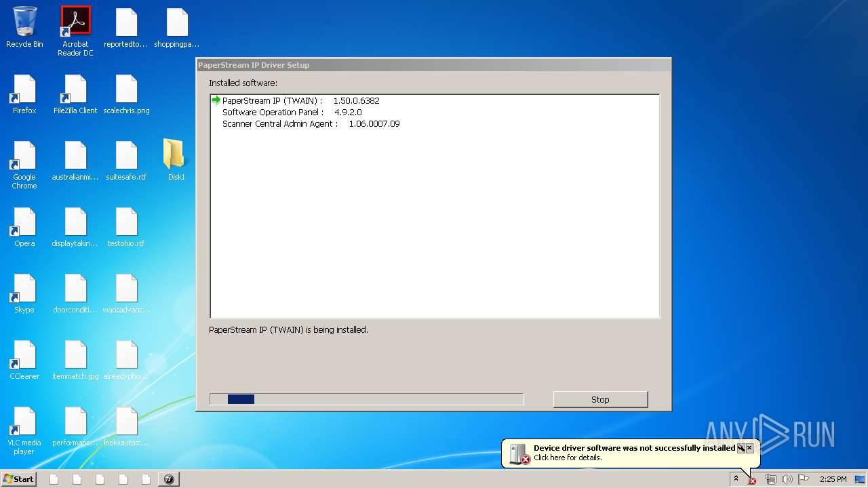Select PaperStream IP (TWAIN) list row
Screen dimensions: 868x488
434,100
